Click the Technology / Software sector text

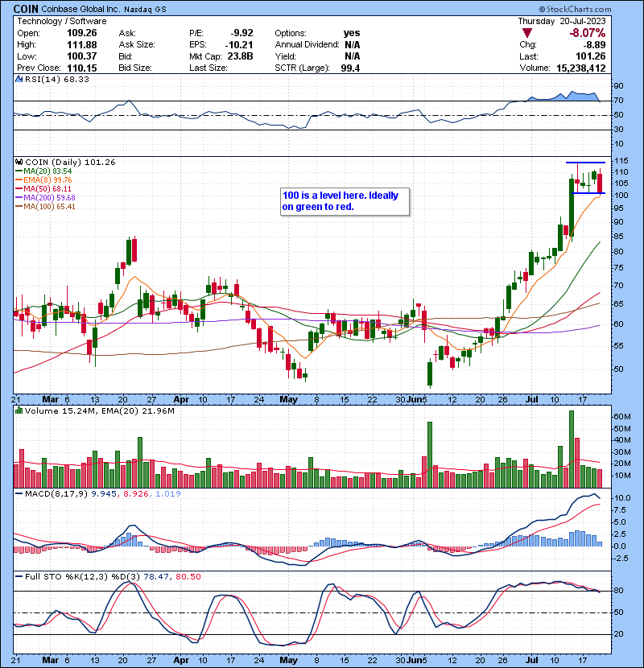(x=56, y=22)
